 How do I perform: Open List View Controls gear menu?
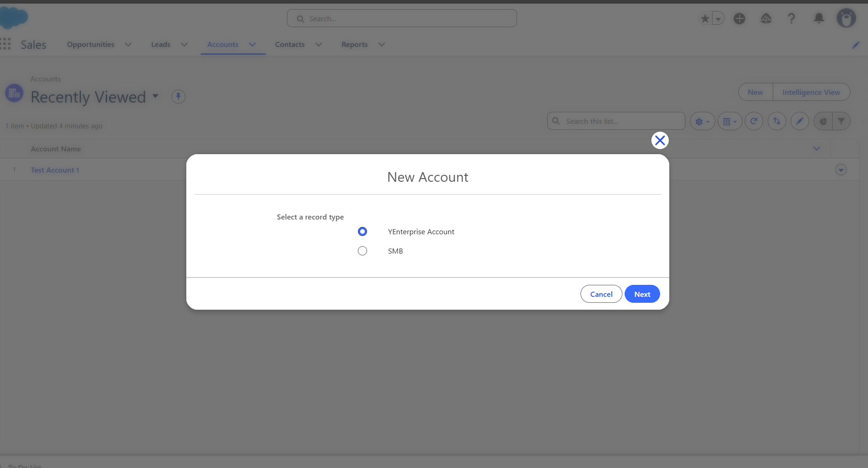(x=702, y=121)
